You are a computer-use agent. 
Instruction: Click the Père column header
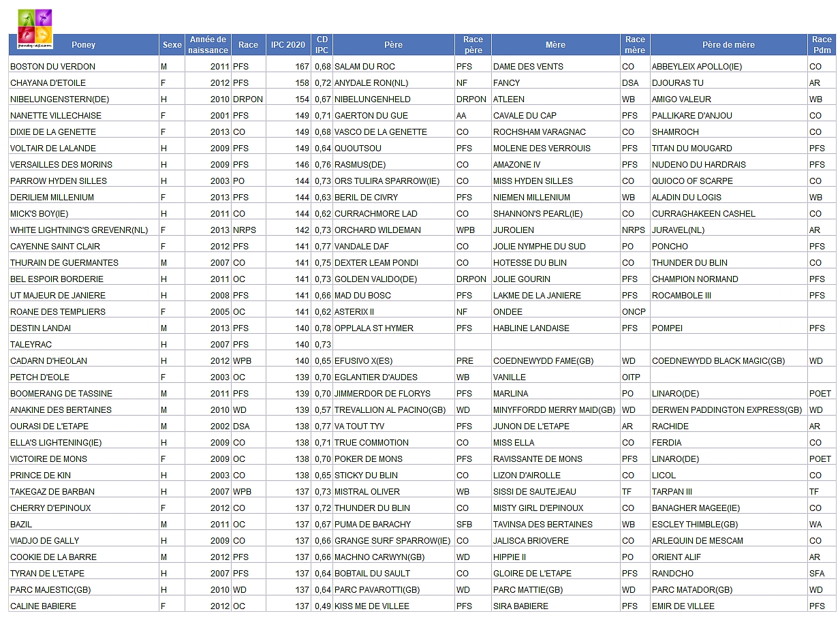click(x=393, y=45)
